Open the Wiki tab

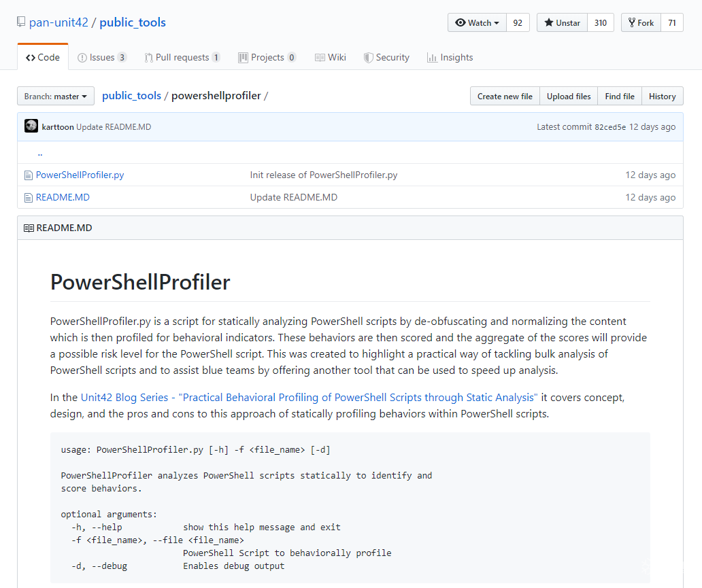coord(330,58)
